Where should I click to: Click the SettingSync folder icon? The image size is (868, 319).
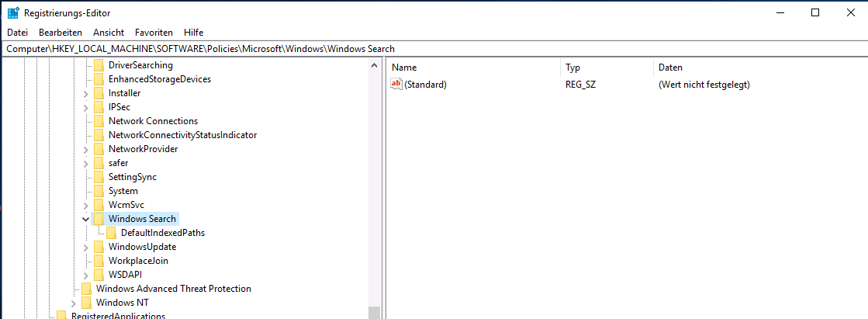(x=99, y=177)
